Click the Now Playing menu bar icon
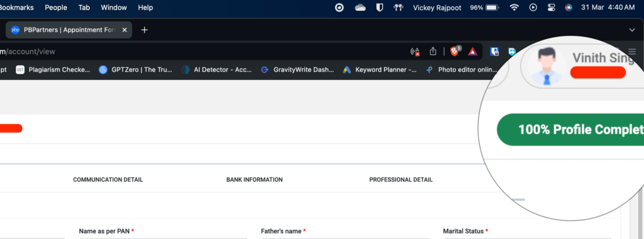The width and height of the screenshot is (644, 239). click(533, 8)
